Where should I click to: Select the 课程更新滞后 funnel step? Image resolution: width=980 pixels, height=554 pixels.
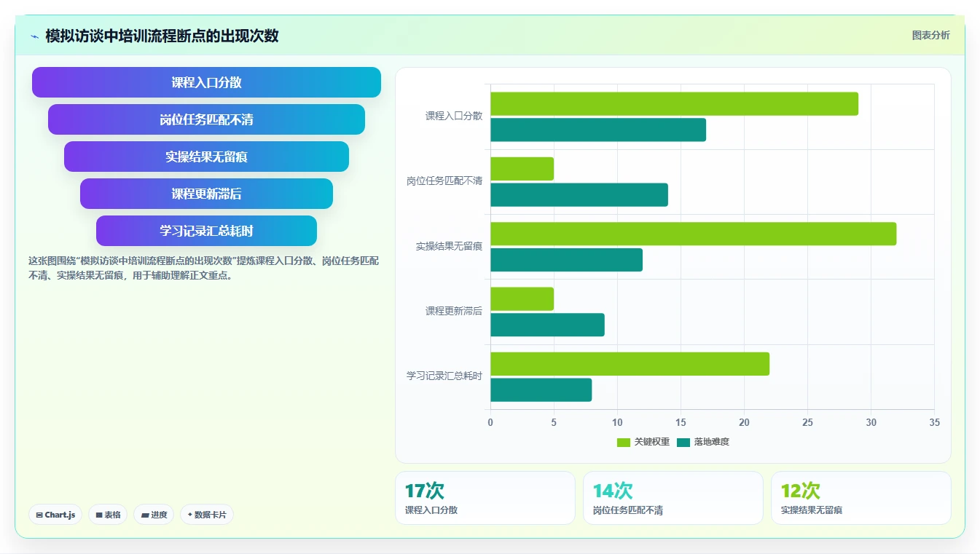pyautogui.click(x=206, y=194)
